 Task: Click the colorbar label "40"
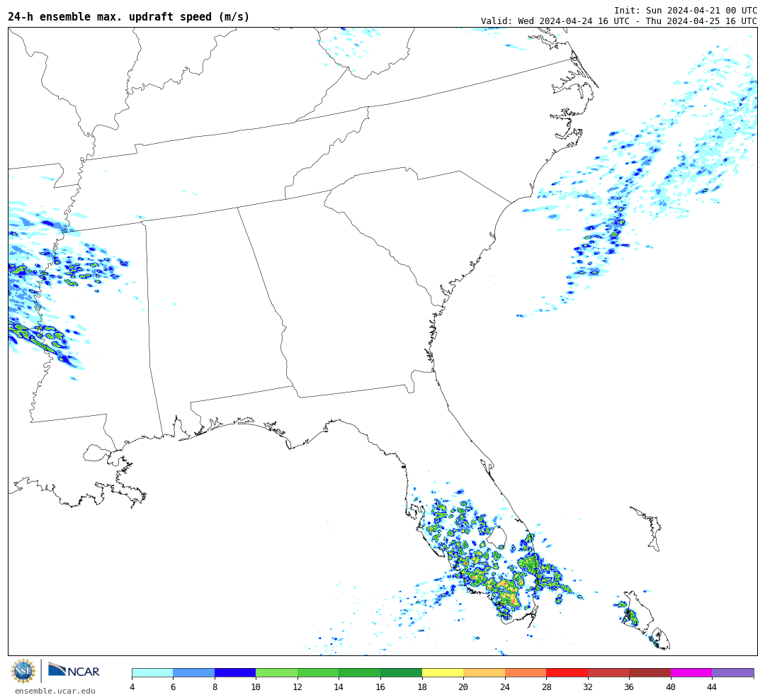pos(671,687)
